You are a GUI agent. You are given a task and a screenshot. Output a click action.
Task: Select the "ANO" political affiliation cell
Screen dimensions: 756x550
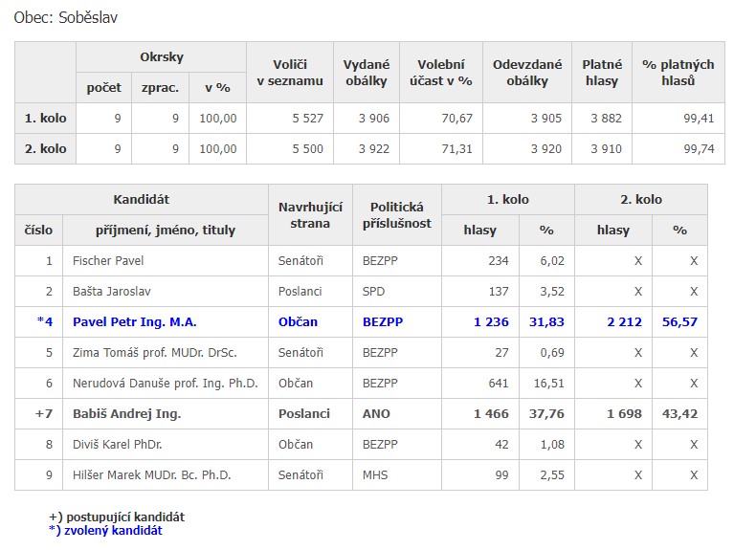pyautogui.click(x=375, y=414)
